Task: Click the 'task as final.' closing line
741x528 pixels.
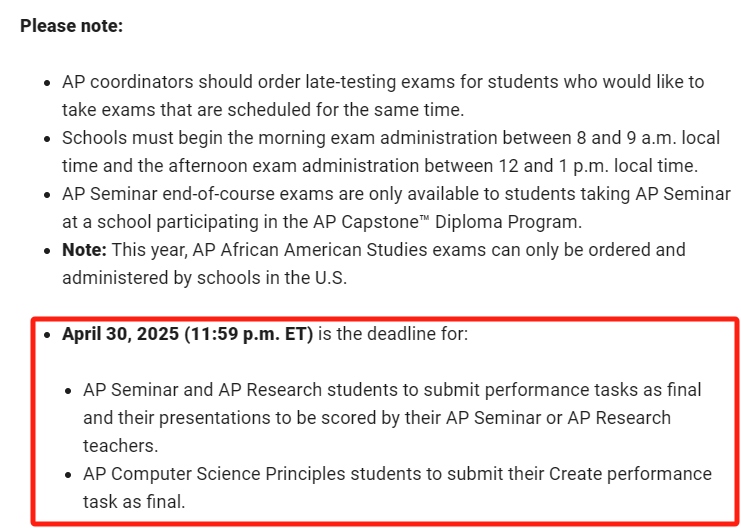Action: pos(134,502)
